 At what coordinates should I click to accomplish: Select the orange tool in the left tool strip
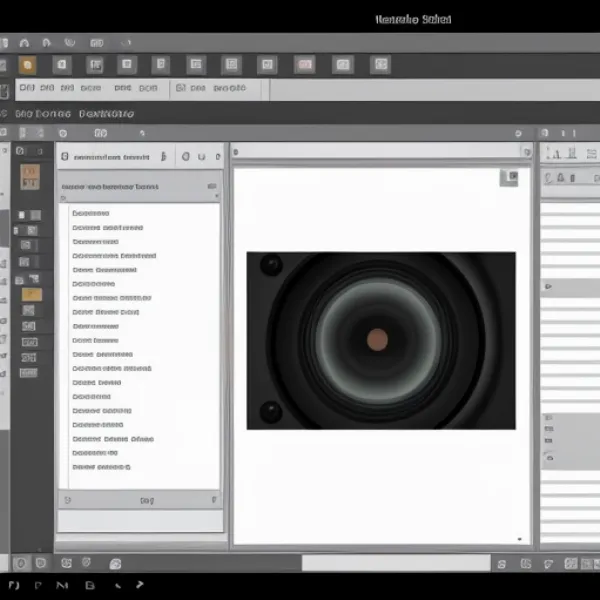32,294
